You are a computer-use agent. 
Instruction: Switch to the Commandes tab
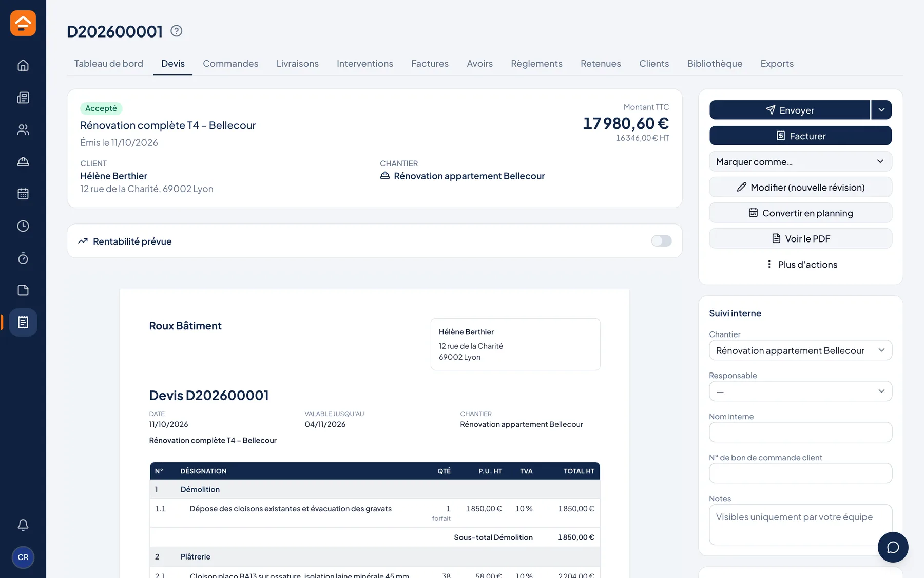click(x=230, y=64)
